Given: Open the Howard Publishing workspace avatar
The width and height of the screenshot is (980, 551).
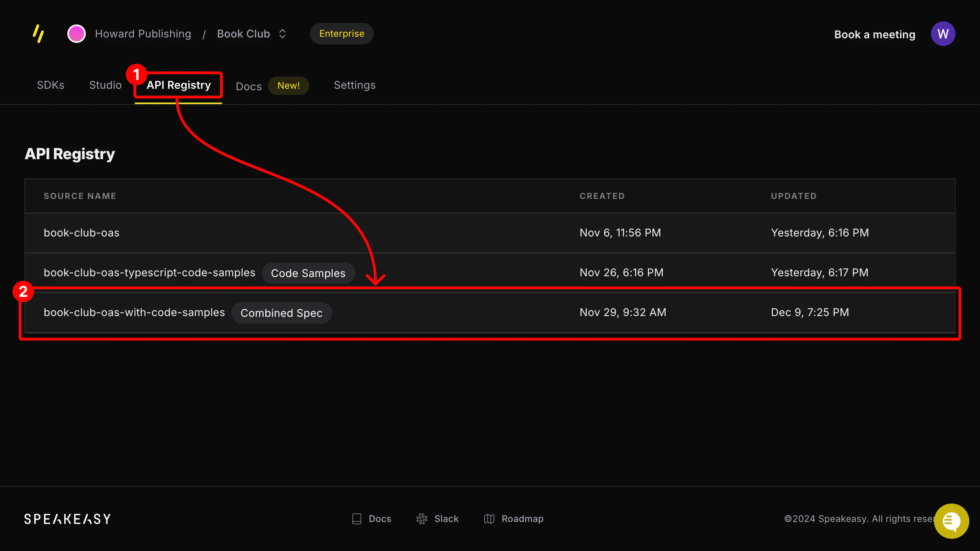Looking at the screenshot, I should (x=76, y=34).
